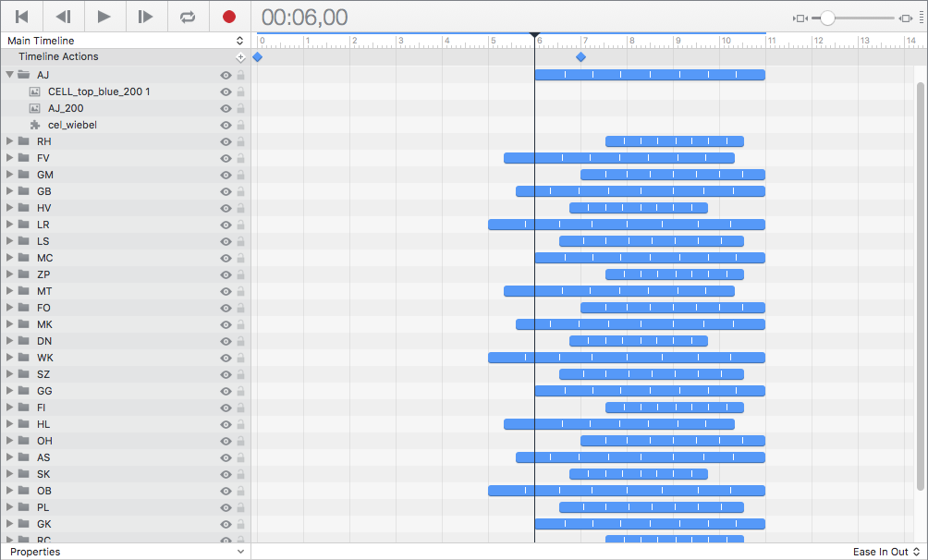
Task: Lock the CELL_top_blue_200 1 layer
Action: [x=241, y=91]
